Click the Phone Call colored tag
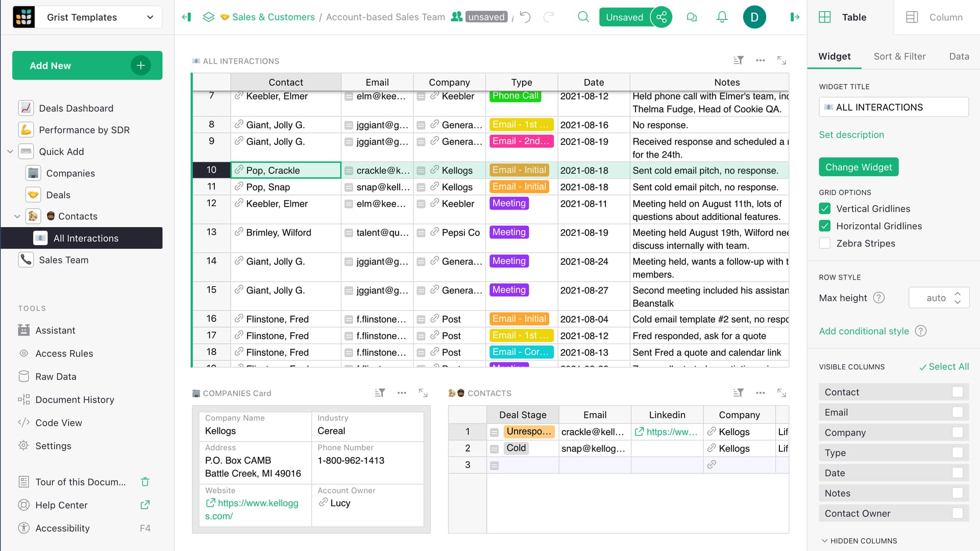Screen dimensions: 980x551 point(515,96)
